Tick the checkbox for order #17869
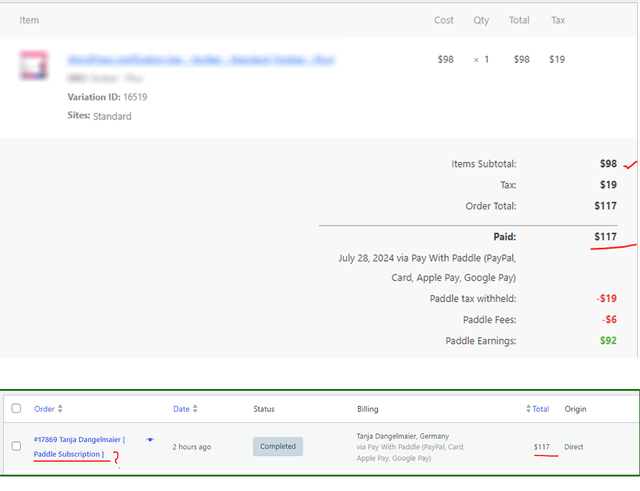The image size is (640, 491). 16,446
